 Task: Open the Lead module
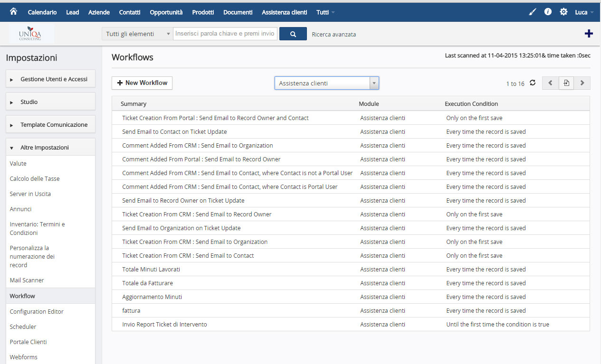tap(73, 12)
